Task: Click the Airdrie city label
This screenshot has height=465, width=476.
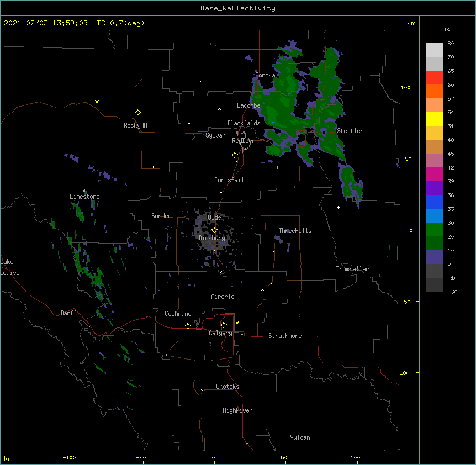Action: pos(223,297)
